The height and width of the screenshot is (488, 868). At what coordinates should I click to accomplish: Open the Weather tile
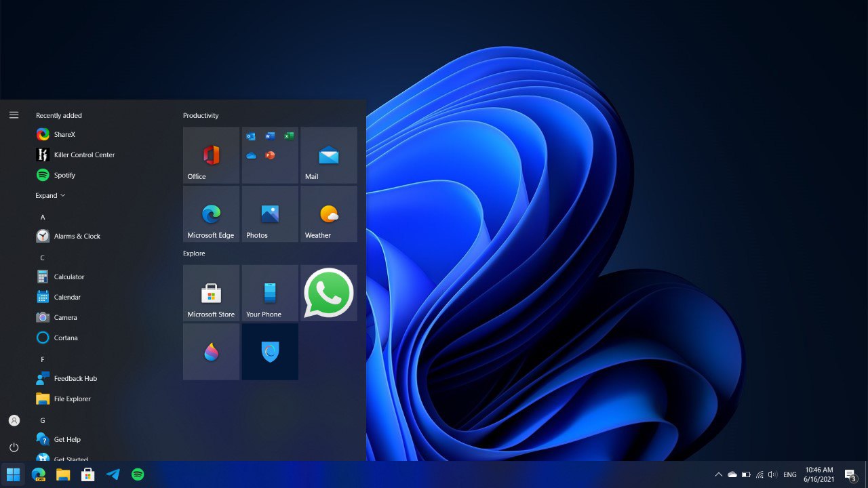pyautogui.click(x=329, y=213)
